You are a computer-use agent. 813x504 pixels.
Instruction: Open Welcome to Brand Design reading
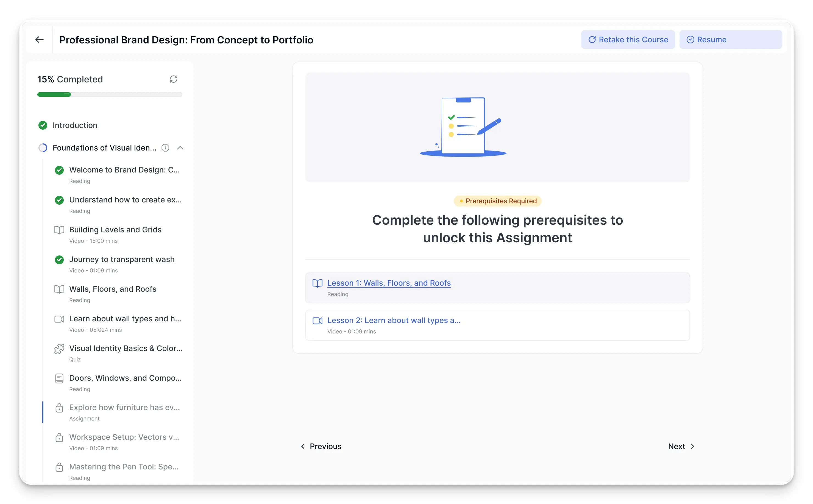[x=124, y=170]
